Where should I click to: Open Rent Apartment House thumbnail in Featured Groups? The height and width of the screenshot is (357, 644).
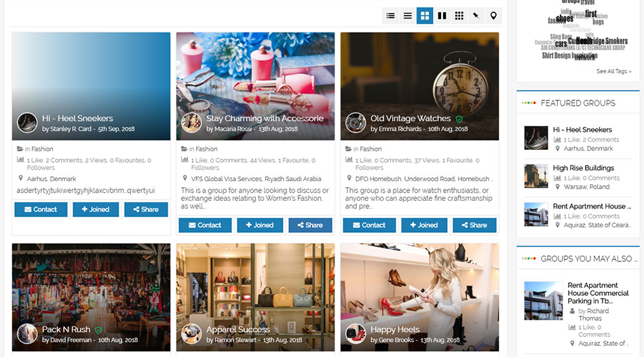coord(536,214)
